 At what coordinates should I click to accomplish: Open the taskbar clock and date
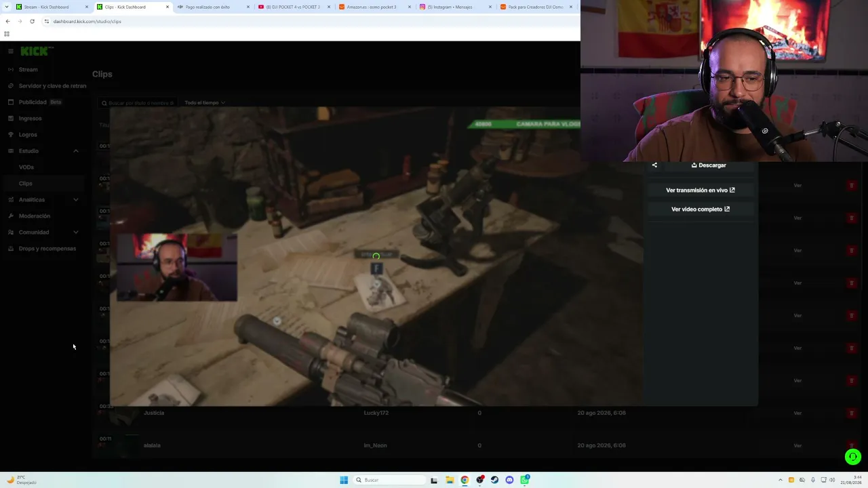click(x=852, y=481)
